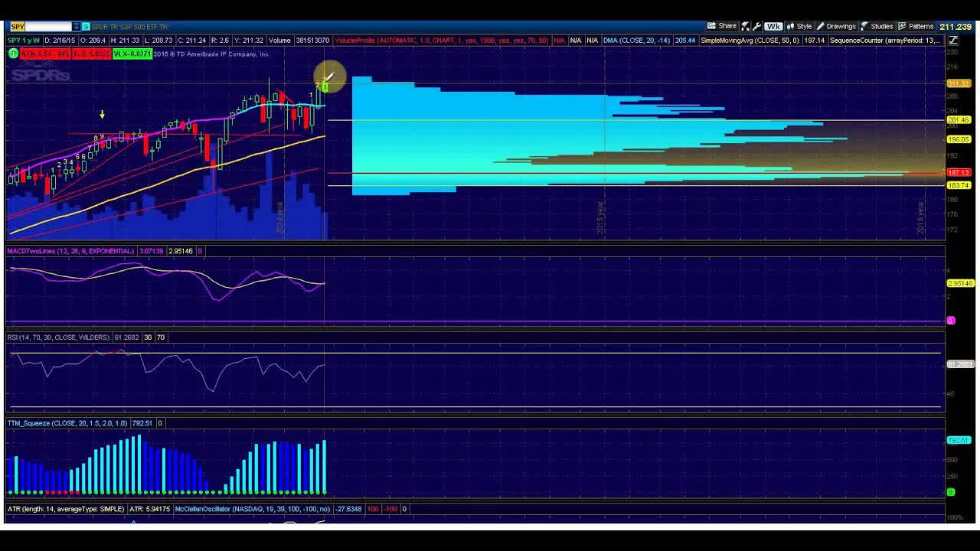Open the Studies menu
980x551 pixels.
tap(877, 27)
